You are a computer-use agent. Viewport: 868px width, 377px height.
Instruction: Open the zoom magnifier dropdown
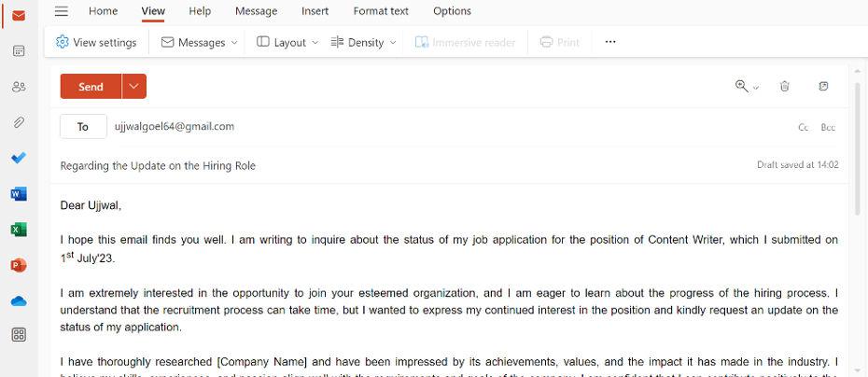[x=747, y=86]
